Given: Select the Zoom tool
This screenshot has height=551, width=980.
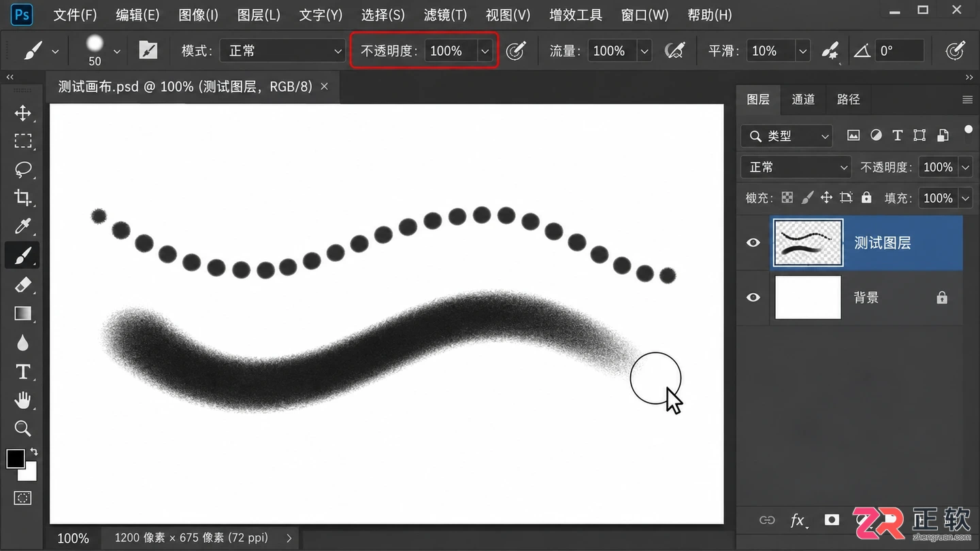Looking at the screenshot, I should tap(23, 429).
